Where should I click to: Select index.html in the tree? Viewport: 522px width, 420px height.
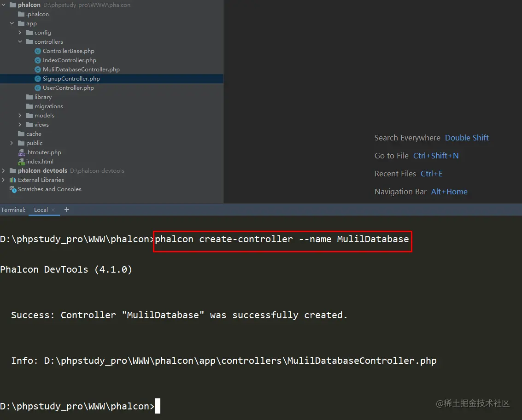click(x=40, y=162)
